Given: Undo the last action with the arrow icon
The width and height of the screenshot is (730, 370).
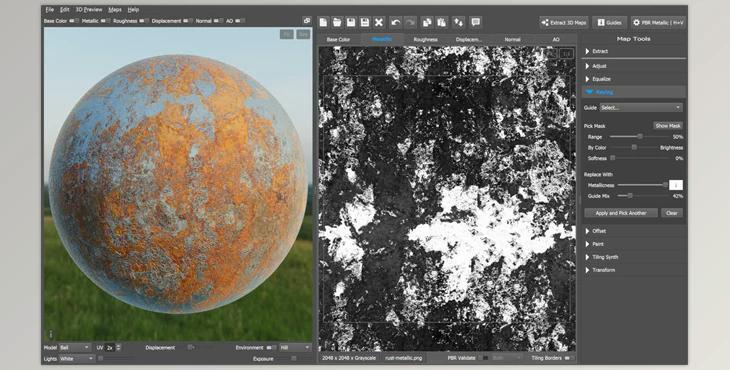Looking at the screenshot, I should (396, 22).
